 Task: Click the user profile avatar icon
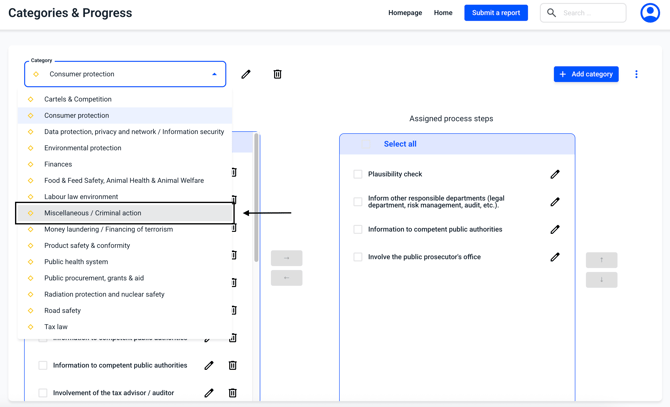pyautogui.click(x=650, y=13)
